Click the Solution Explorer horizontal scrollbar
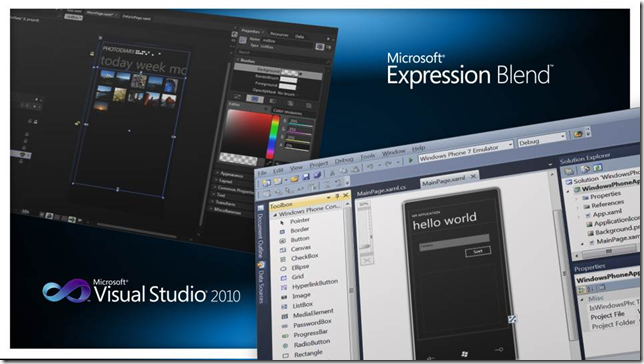The image size is (644, 364). [x=608, y=251]
